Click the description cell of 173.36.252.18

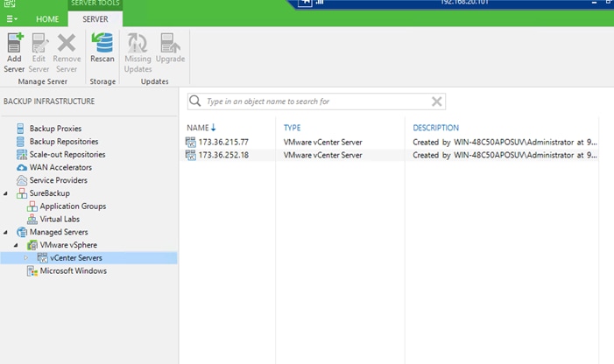pyautogui.click(x=505, y=155)
